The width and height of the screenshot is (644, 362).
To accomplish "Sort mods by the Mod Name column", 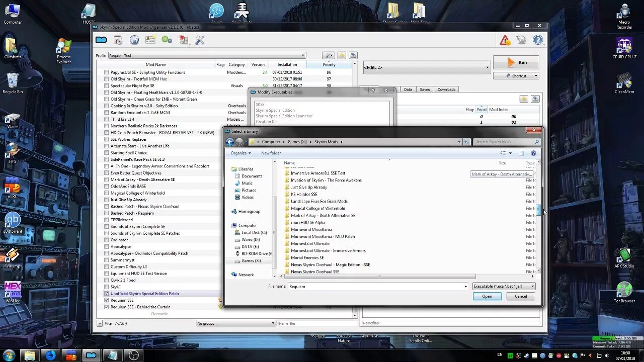I will coord(156,64).
